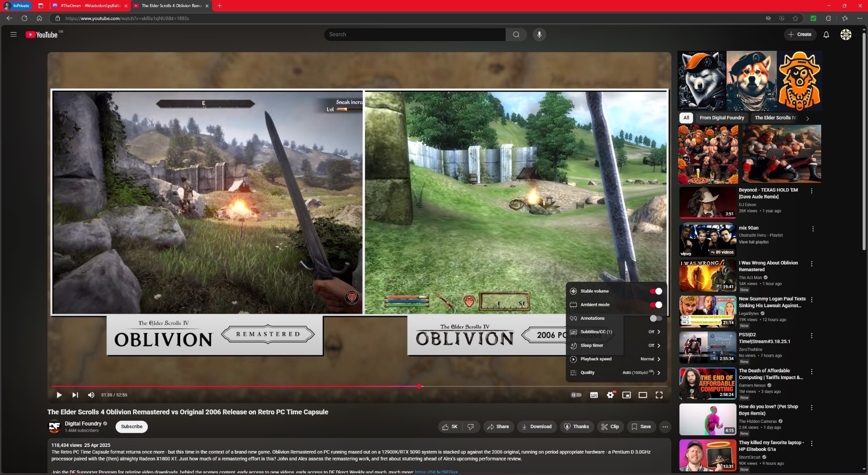Go back in browser history

click(9, 18)
